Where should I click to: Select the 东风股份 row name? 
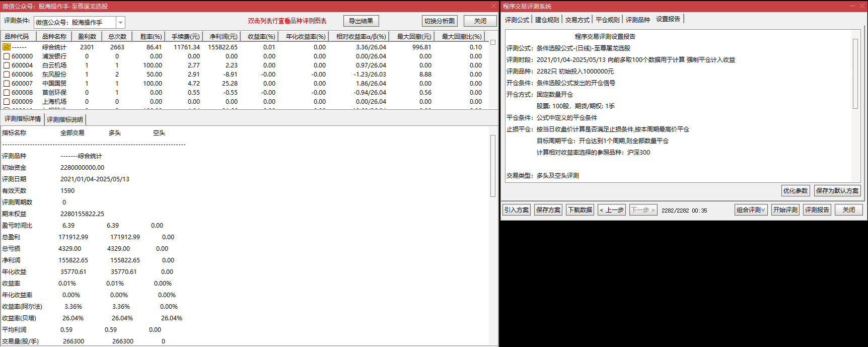click(x=54, y=75)
